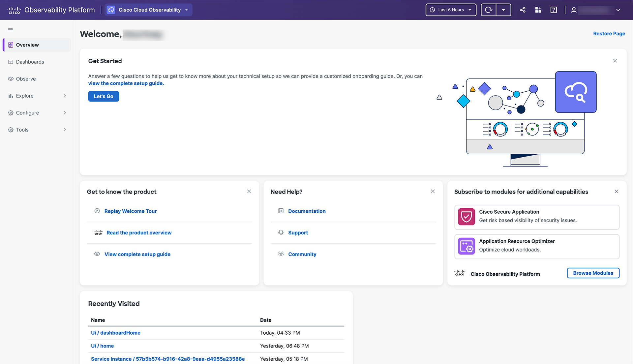633x364 pixels.
Task: Click the Browse Modules button
Action: (x=593, y=273)
